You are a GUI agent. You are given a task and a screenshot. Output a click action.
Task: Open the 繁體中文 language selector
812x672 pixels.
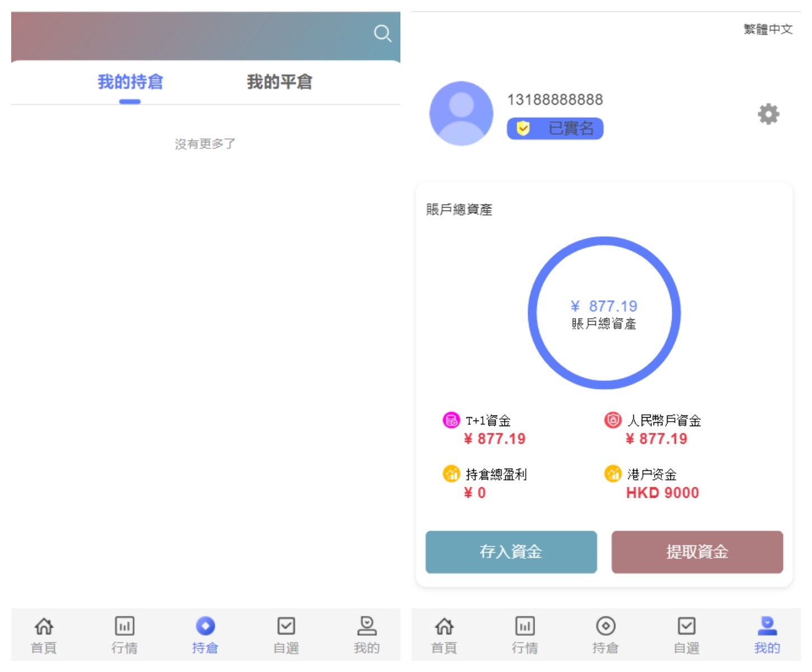[x=768, y=29]
